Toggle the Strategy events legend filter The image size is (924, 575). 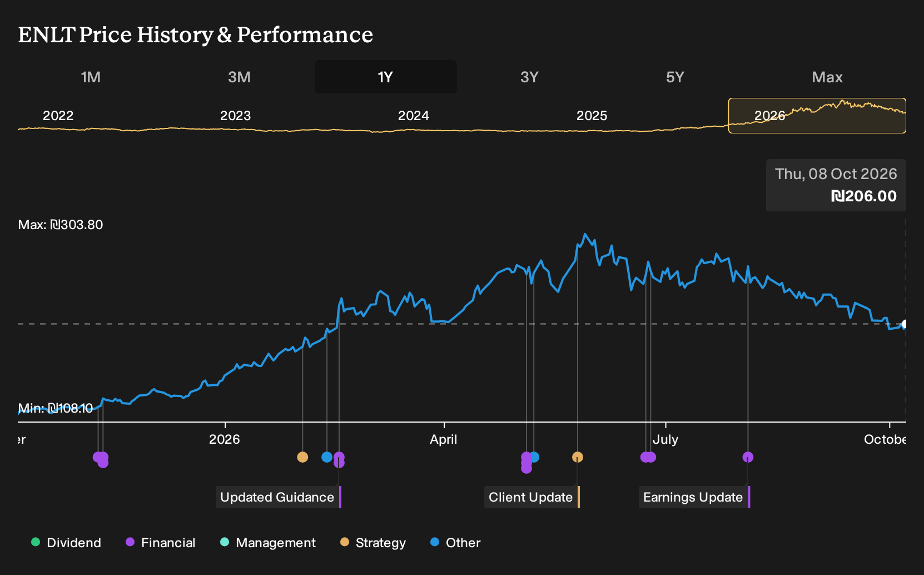coord(373,543)
